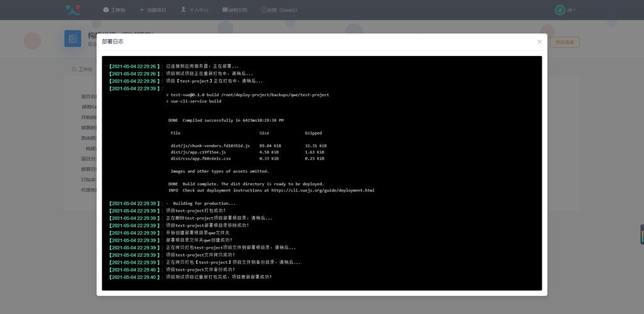
Task: Click the plus icon beside 创建项目
Action: 142,10
